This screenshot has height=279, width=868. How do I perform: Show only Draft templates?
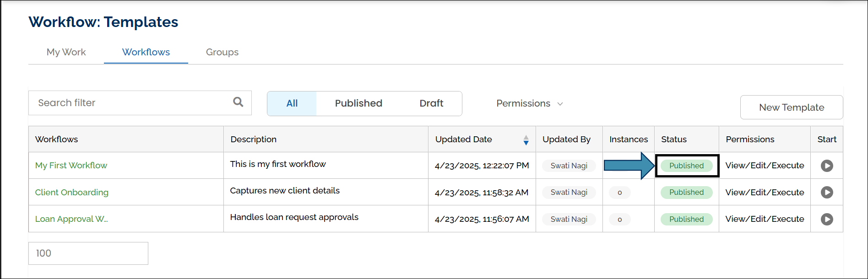pyautogui.click(x=431, y=103)
